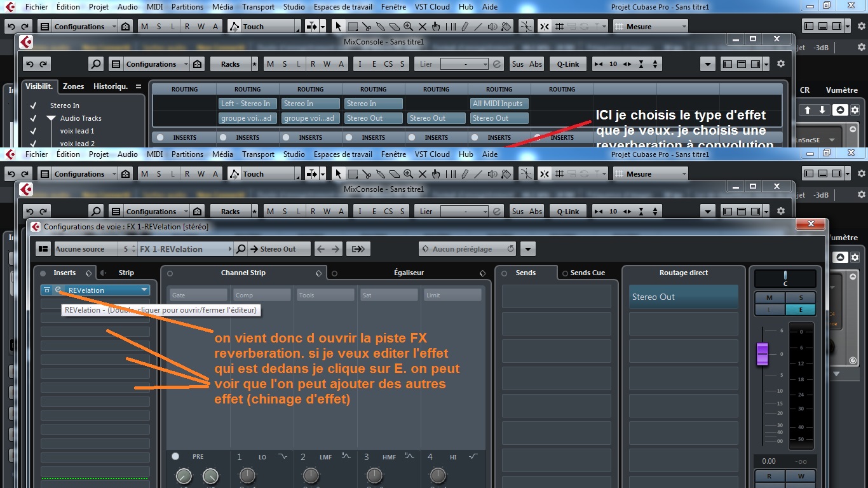The image size is (868, 488).
Task: Open the channel settings window layout icon
Action: click(43, 249)
